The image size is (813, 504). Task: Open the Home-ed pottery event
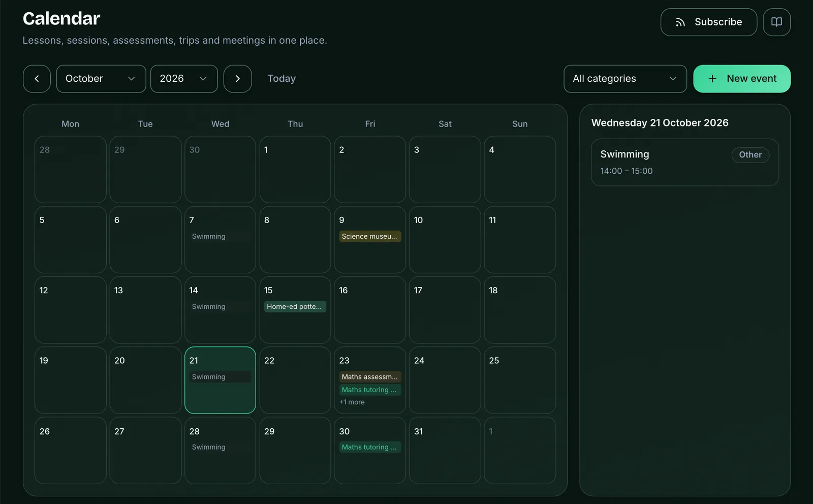coord(295,306)
